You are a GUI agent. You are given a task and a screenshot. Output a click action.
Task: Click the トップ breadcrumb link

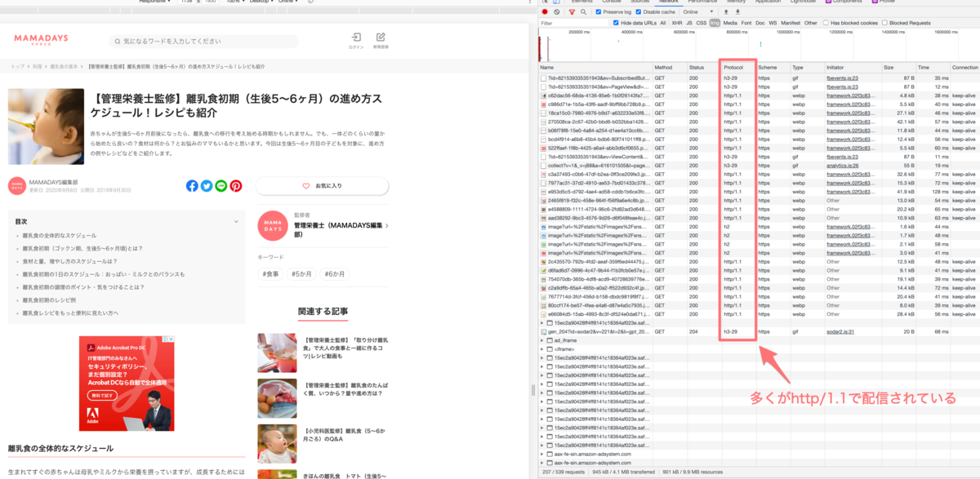(17, 66)
